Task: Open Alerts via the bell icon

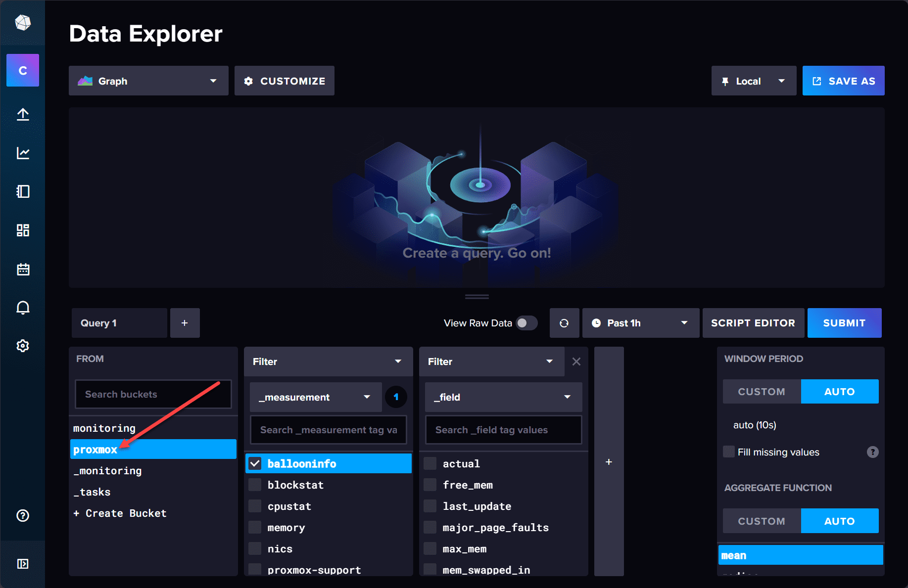Action: pos(22,307)
